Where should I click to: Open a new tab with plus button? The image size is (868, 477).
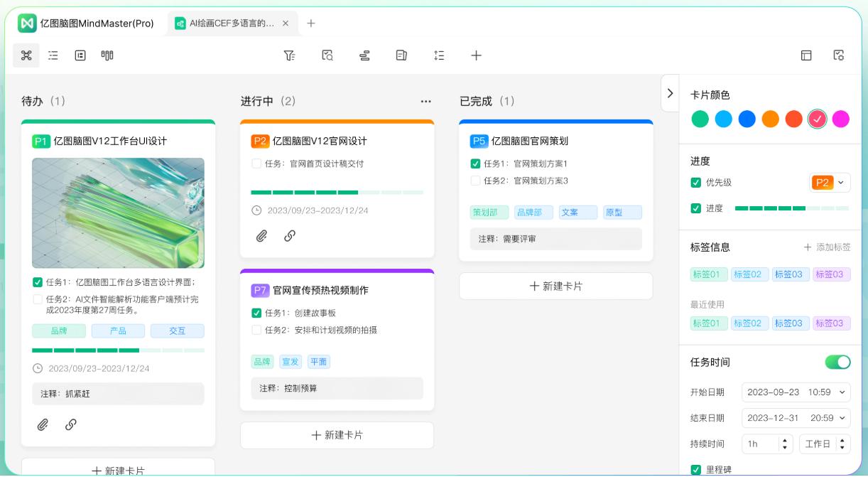click(310, 23)
